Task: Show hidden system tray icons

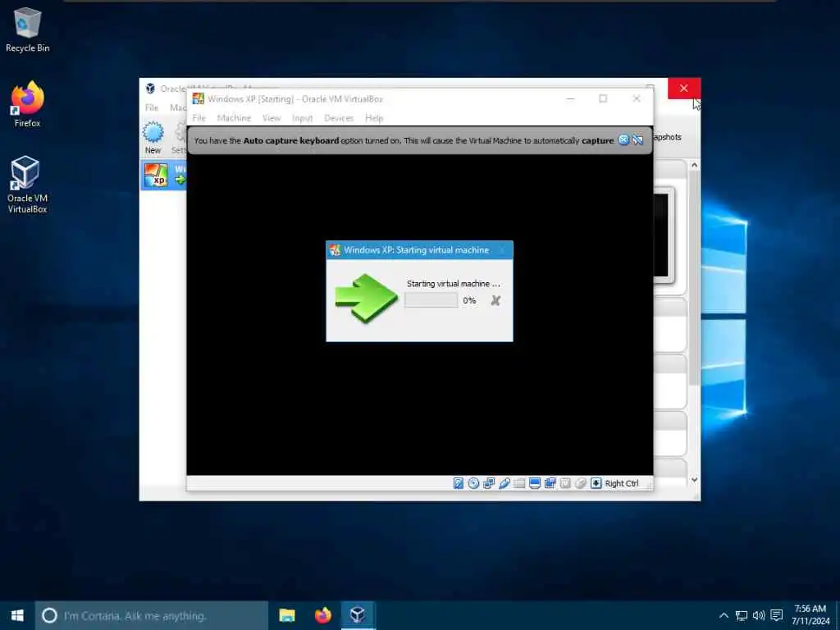Action: [724, 615]
